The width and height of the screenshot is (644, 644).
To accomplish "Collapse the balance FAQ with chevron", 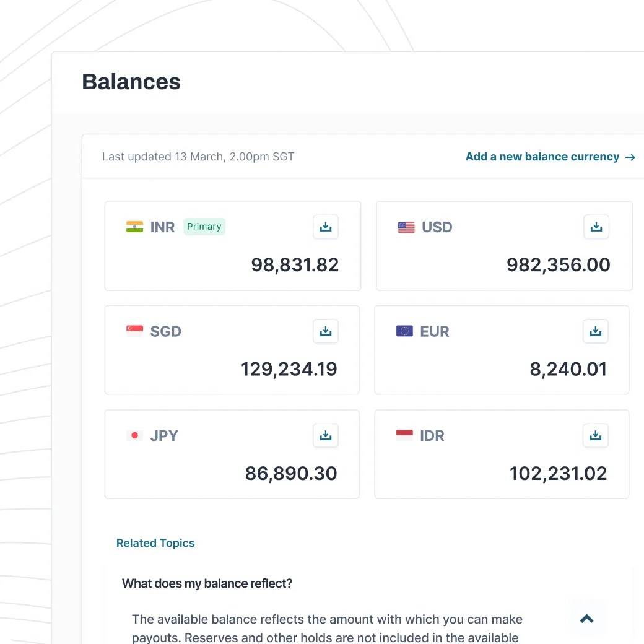I will 586,618.
